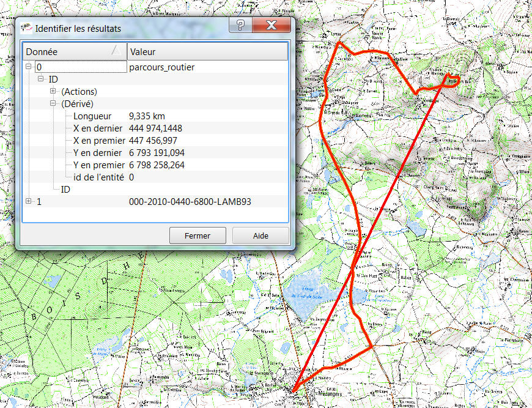Collapse the (Dérivé) node
This screenshot has height=408, width=532.
pos(53,104)
